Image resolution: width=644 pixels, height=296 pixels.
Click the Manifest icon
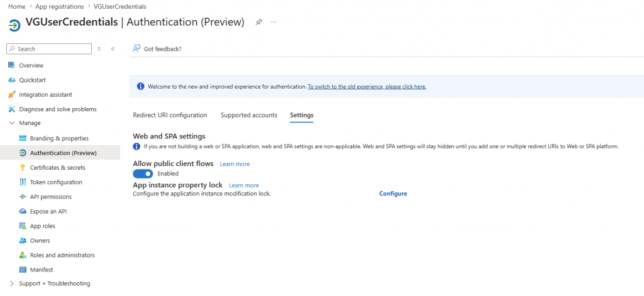tap(23, 270)
